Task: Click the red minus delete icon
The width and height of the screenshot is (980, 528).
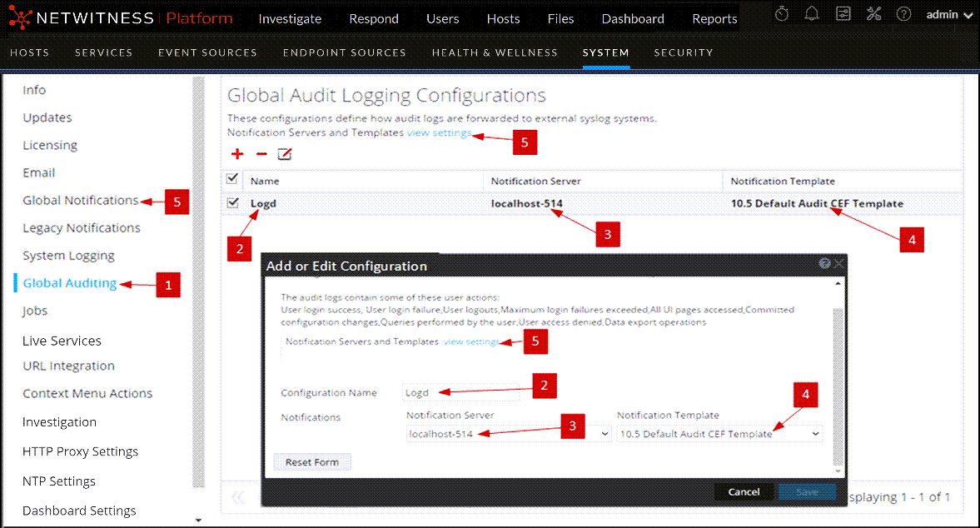Action: coord(261,154)
